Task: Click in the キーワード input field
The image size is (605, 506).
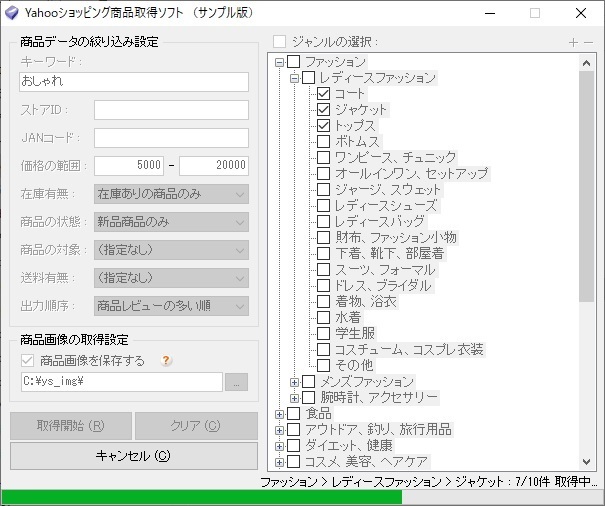Action: (x=134, y=82)
